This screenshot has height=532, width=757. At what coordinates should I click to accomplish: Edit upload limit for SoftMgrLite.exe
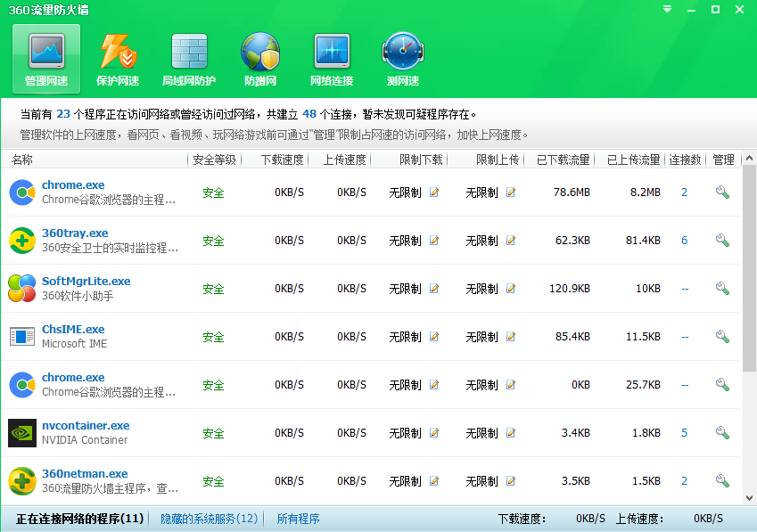coord(511,289)
